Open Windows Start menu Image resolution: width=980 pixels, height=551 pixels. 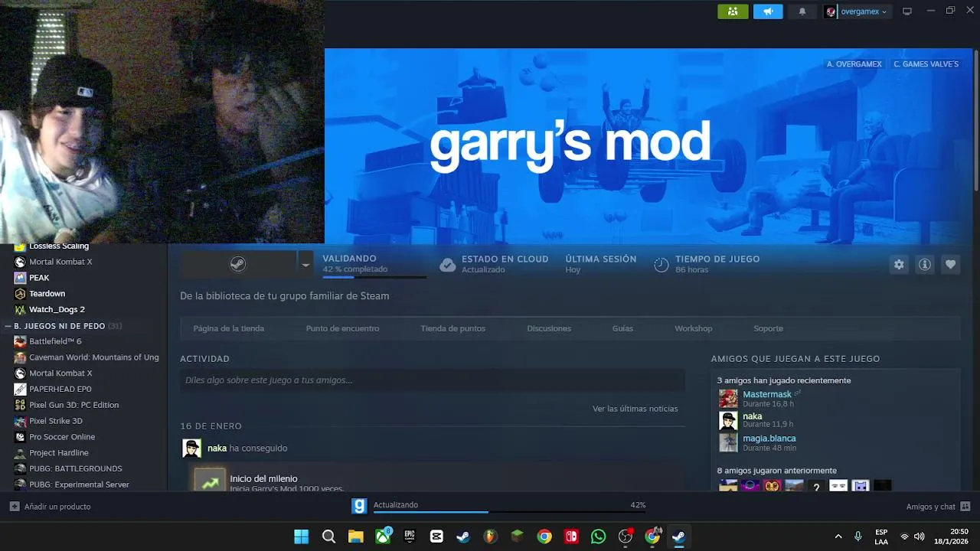[302, 536]
